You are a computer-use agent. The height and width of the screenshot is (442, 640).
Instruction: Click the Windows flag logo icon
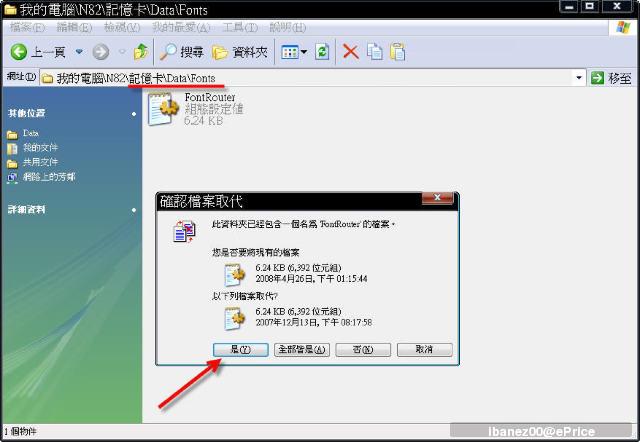pos(623,28)
